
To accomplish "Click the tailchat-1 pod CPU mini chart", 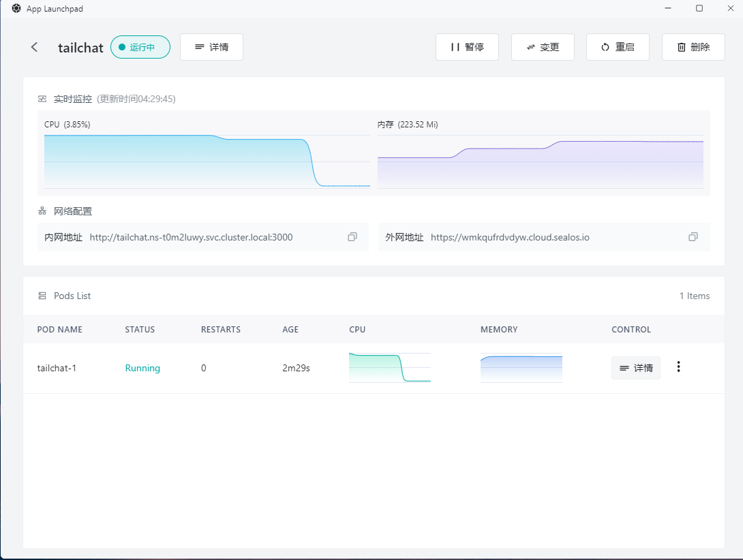I will pyautogui.click(x=389, y=368).
